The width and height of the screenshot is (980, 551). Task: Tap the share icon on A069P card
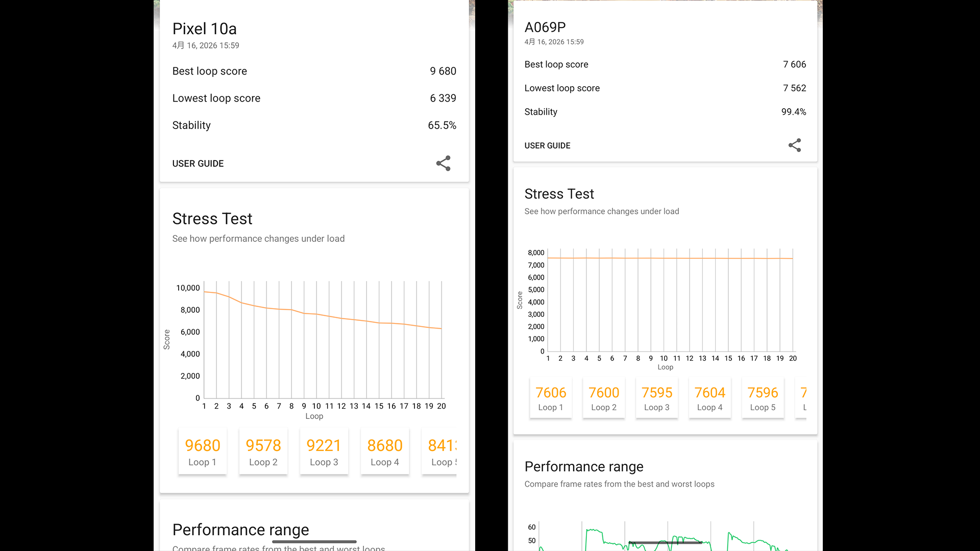795,145
